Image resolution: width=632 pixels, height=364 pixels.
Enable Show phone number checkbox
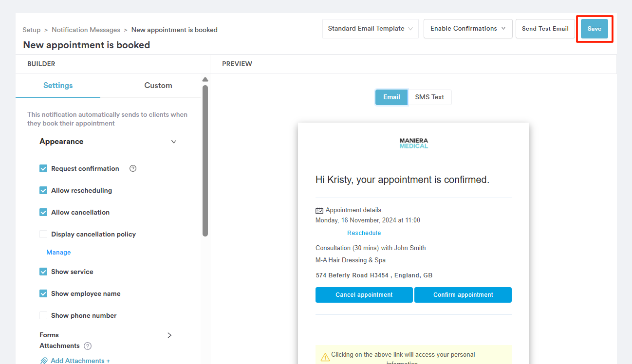pyautogui.click(x=43, y=315)
